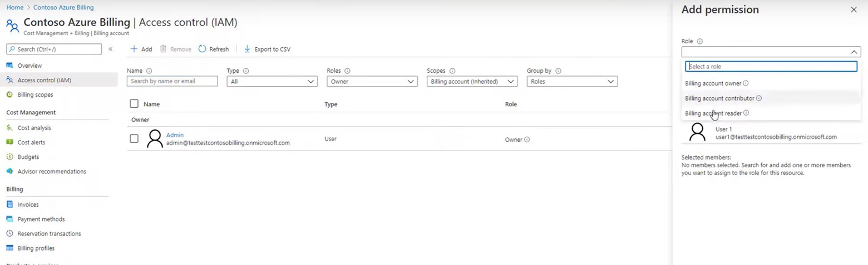Click the Admin user avatar icon
Screen dimensions: 868x265
pos(155,139)
